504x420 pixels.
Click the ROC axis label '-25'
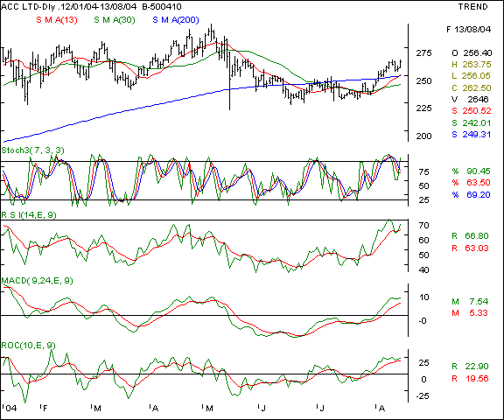(423, 395)
